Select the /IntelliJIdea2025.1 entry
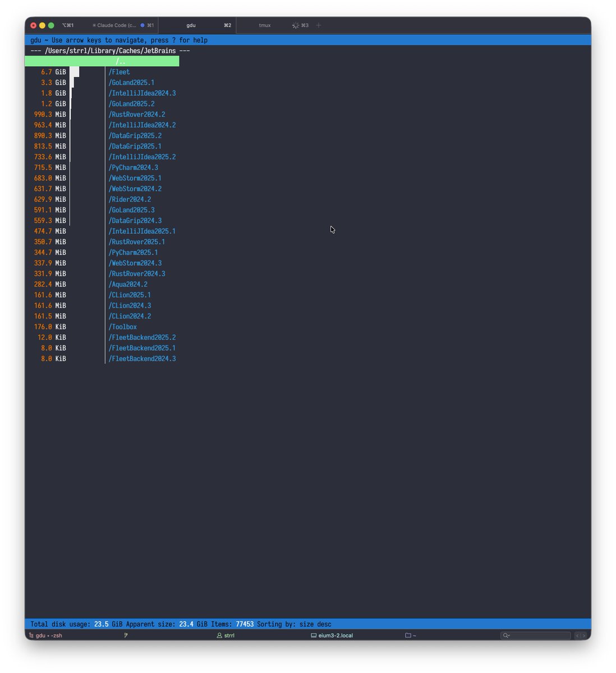This screenshot has height=673, width=616. tap(142, 232)
